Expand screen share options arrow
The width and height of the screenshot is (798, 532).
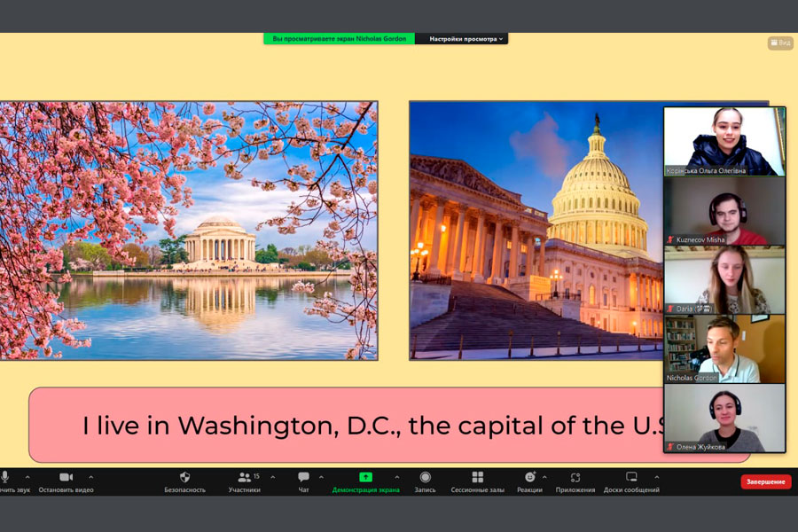tap(397, 478)
